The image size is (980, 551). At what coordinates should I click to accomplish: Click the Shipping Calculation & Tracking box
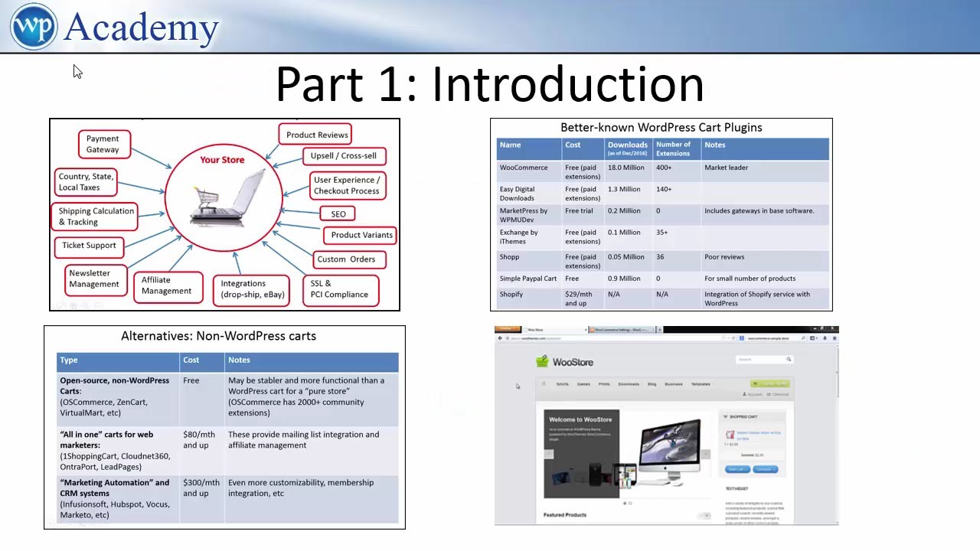click(95, 217)
